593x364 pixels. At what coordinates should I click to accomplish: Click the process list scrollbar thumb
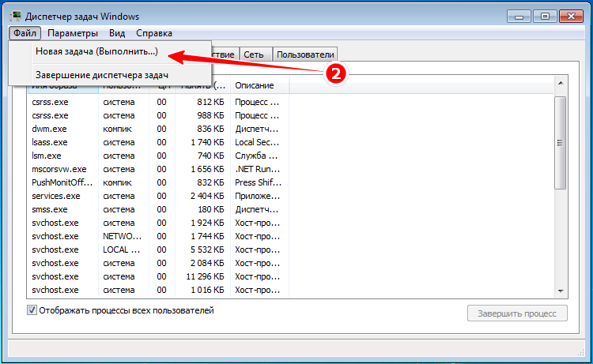point(560,143)
